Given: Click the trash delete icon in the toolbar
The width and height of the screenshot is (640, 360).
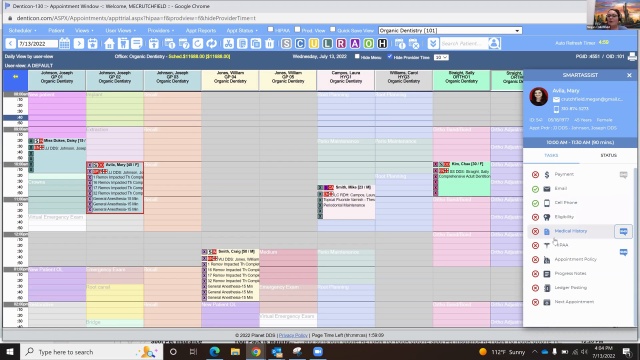Looking at the screenshot, I should coord(269,43).
